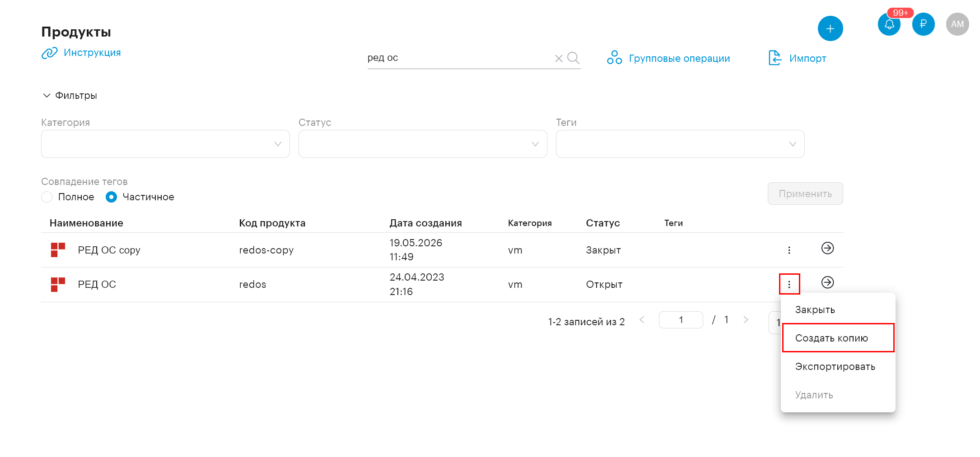
Task: Click the Применить button
Action: click(805, 194)
